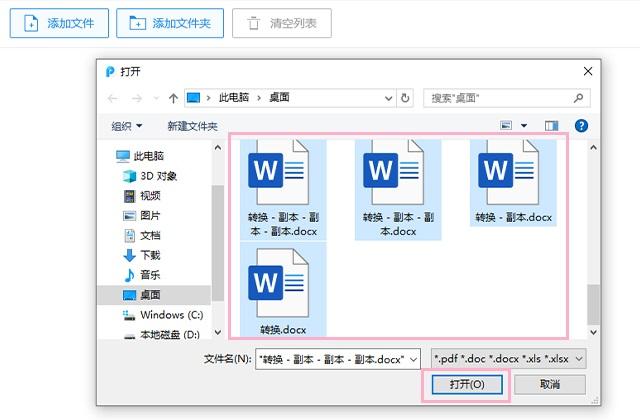
Task: Expand the file name dropdown arrow
Action: [414, 360]
